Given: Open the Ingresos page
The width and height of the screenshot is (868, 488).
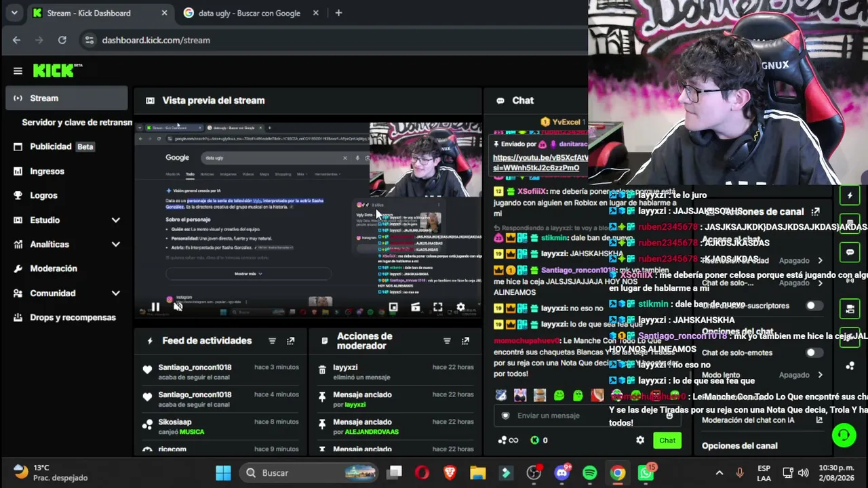Looking at the screenshot, I should 66,171.
